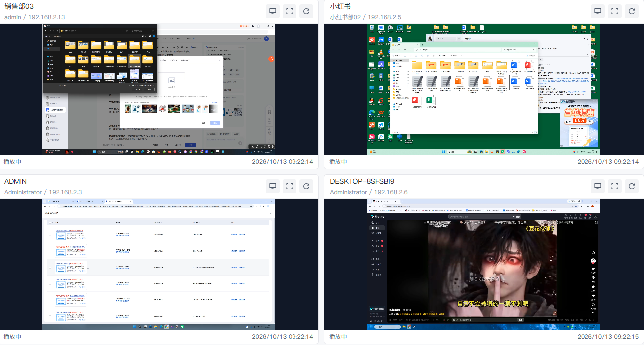Maximize the ADMIN stream to fullscreen
Viewport: 644px width, 345px height.
click(x=290, y=186)
